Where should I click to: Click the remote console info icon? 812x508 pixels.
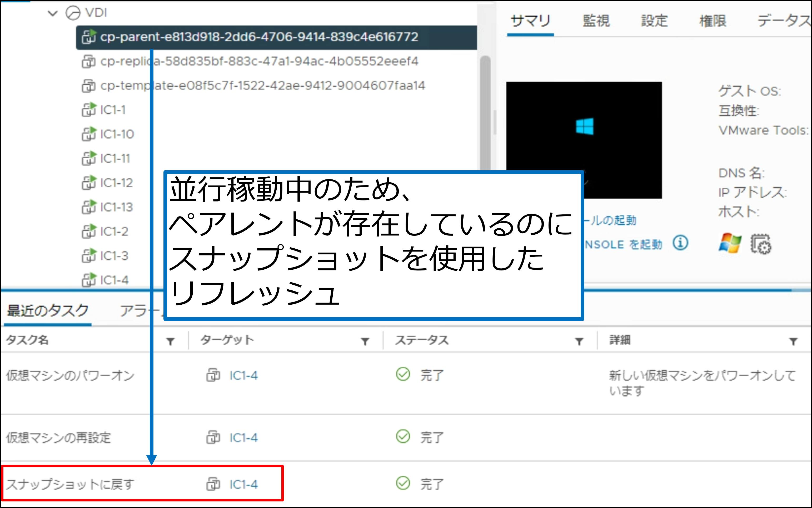point(681,242)
